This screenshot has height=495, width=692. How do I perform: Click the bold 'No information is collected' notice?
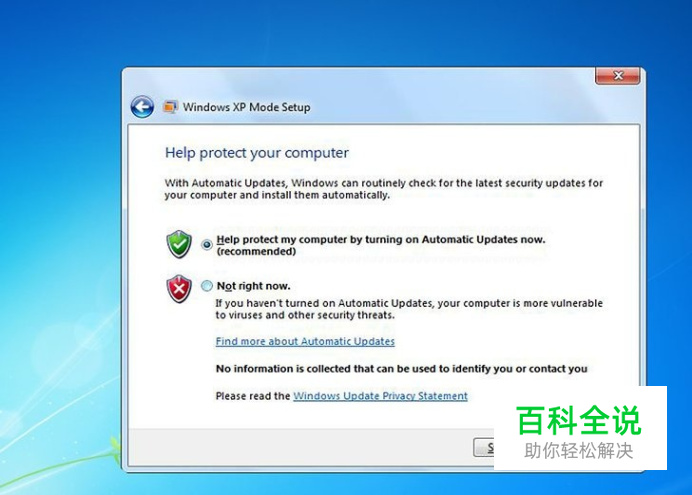coord(402,369)
